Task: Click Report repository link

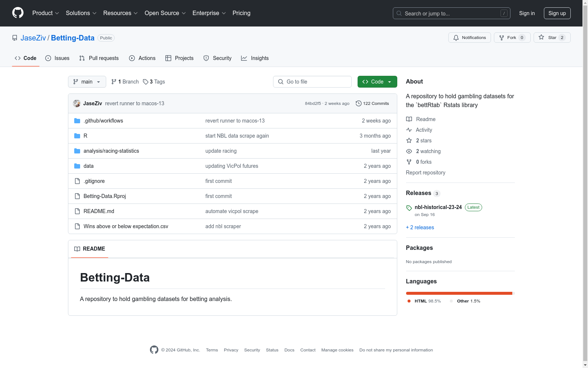Action: tap(426, 173)
